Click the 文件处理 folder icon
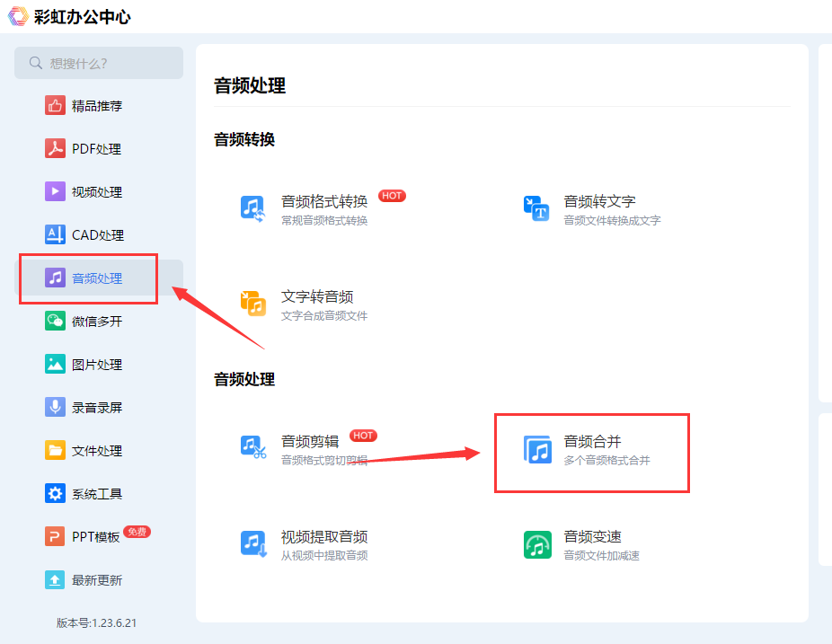The width and height of the screenshot is (832, 644). point(55,450)
